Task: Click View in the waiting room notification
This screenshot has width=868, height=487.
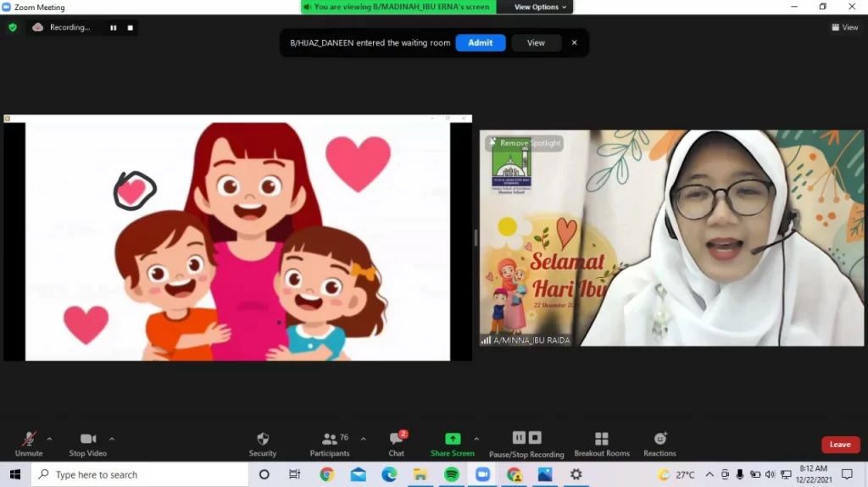Action: click(x=536, y=43)
